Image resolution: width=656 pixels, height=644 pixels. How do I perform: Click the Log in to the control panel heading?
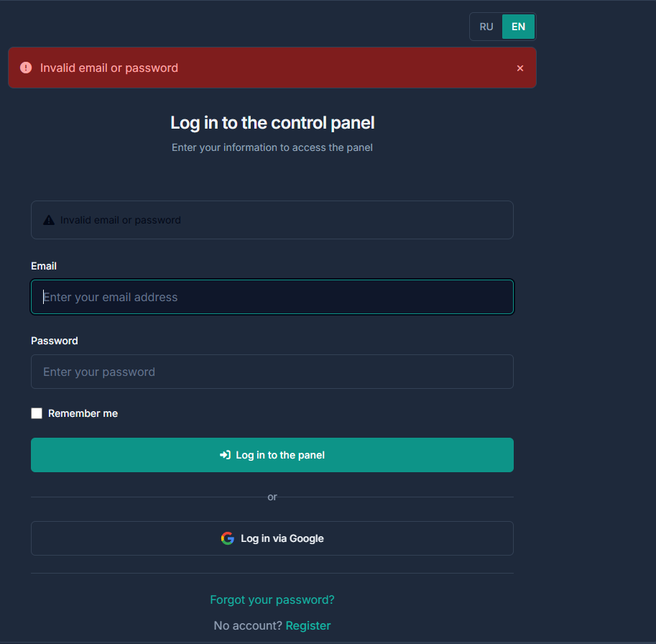(272, 123)
